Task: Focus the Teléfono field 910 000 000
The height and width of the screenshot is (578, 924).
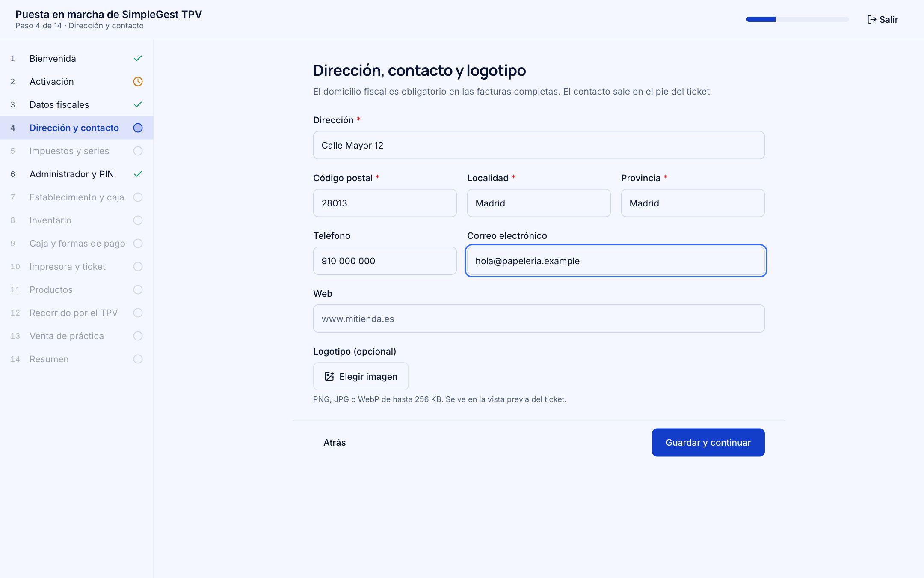Action: click(x=385, y=261)
